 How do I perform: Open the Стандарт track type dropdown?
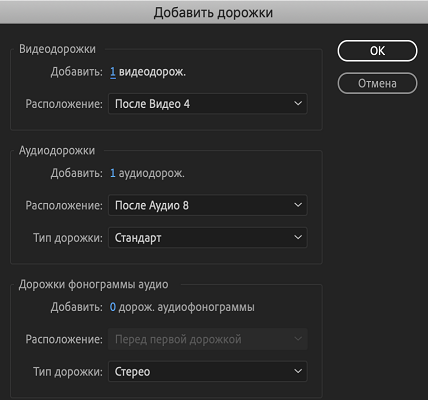click(x=208, y=238)
